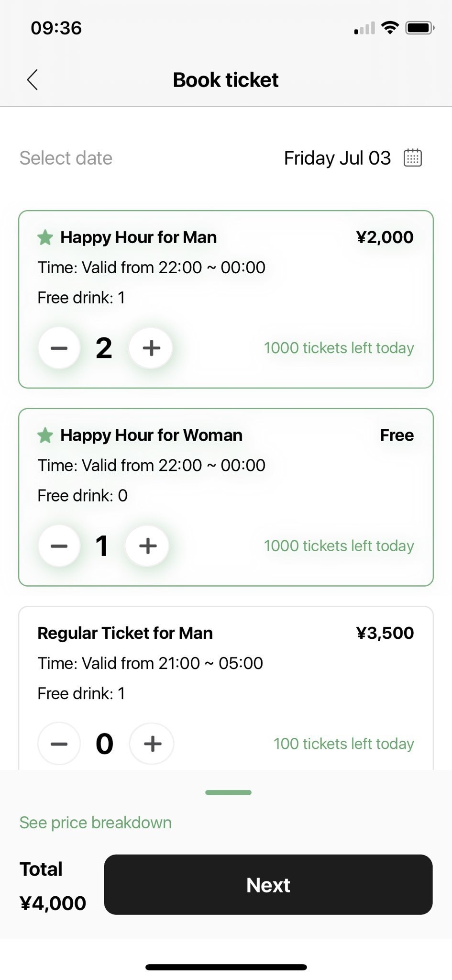Tap the Friday Jul 03 date selector
452x980 pixels.
click(x=337, y=158)
